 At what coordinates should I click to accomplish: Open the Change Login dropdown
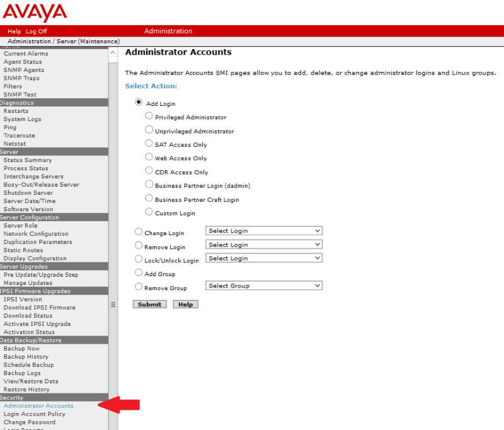[264, 231]
